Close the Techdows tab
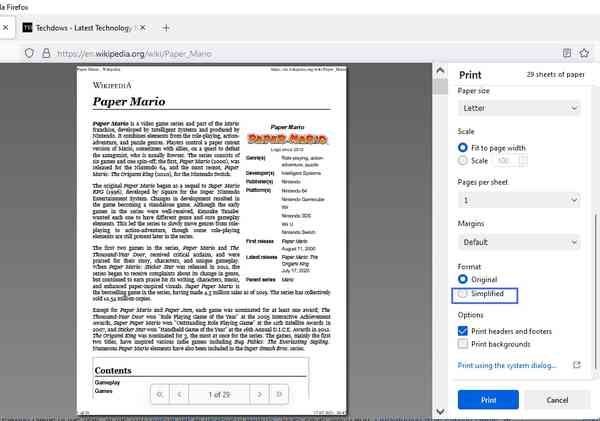Image resolution: width=600 pixels, height=421 pixels. (x=142, y=28)
